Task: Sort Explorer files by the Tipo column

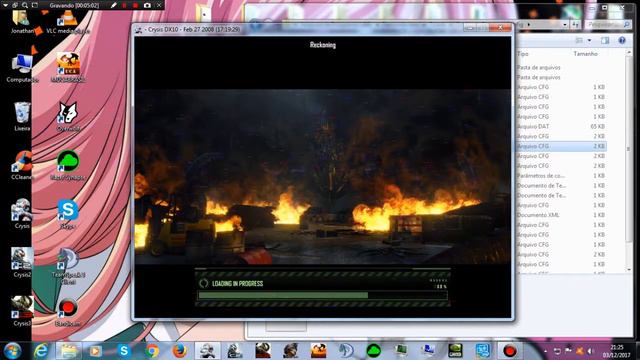Action: (523, 54)
